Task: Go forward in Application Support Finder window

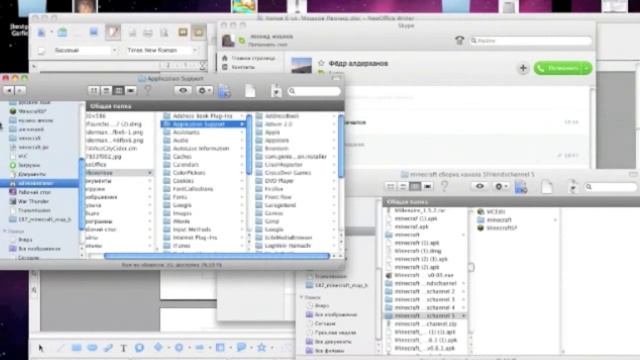Action: click(20, 90)
